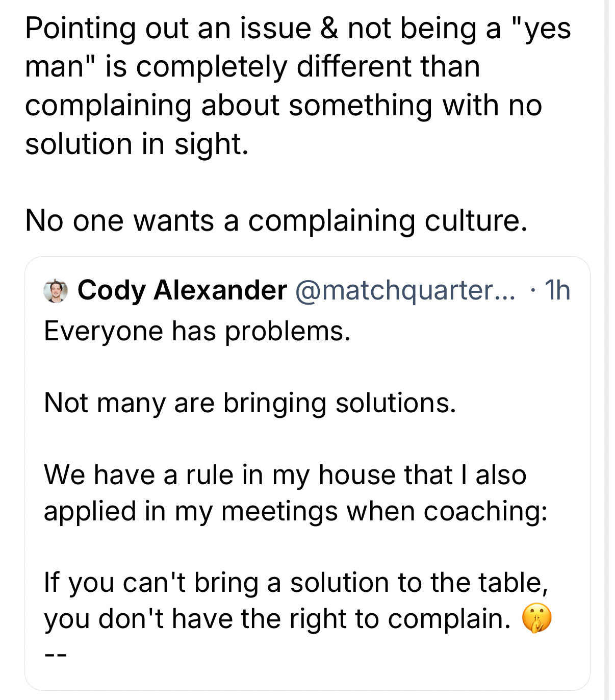Click the line starting "Pointing out an issue"
The height and width of the screenshot is (700, 615).
click(x=298, y=28)
